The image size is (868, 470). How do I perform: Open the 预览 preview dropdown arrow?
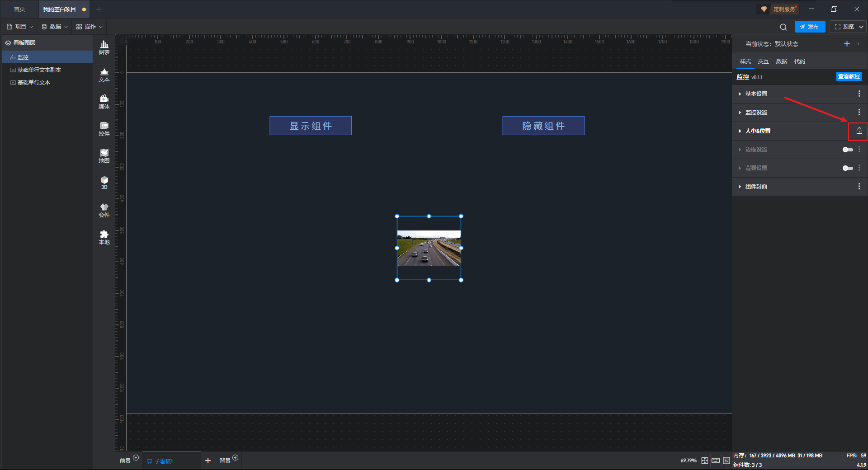861,27
